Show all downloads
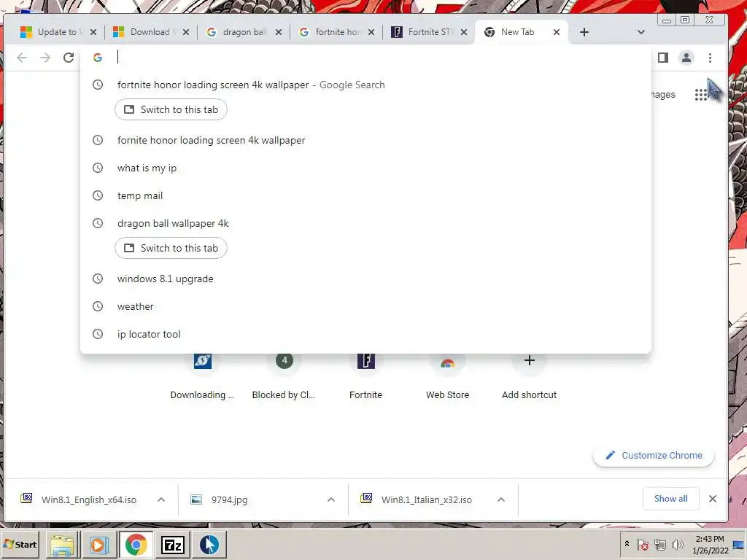The width and height of the screenshot is (747, 560). (671, 499)
